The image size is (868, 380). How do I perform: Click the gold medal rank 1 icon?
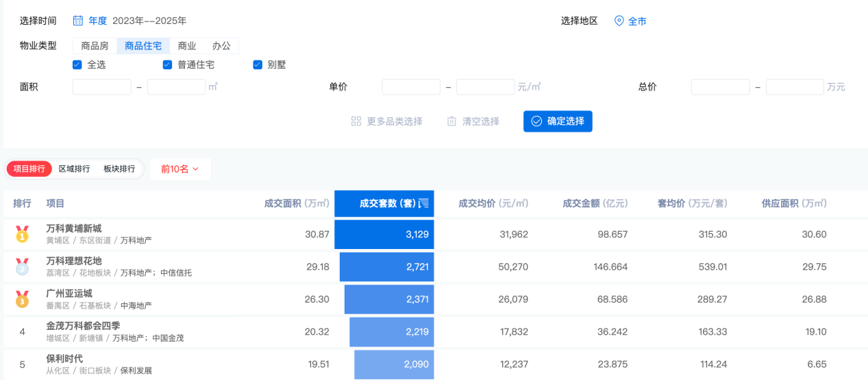click(x=22, y=235)
